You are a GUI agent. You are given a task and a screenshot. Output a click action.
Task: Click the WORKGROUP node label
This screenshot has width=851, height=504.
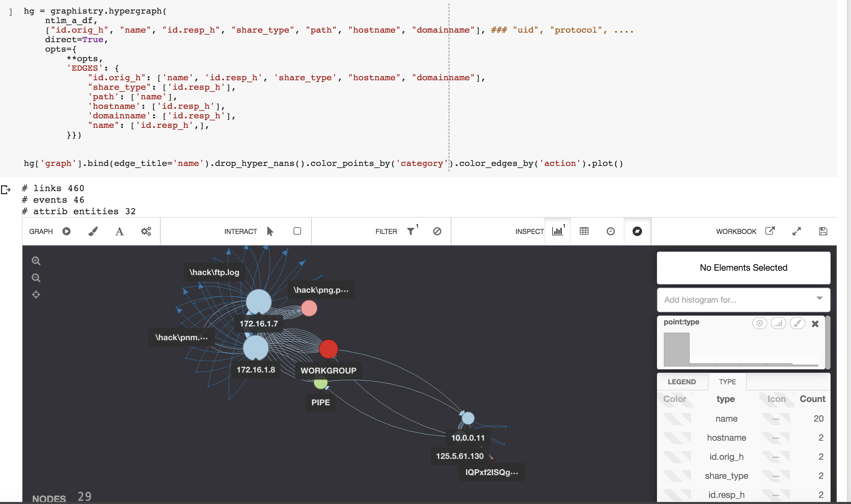(x=328, y=370)
